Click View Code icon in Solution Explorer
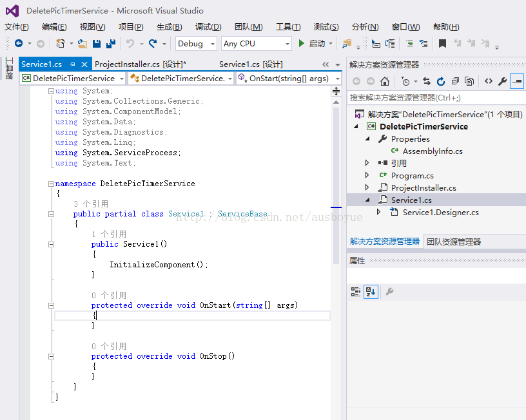This screenshot has height=420, width=526. coord(489,81)
